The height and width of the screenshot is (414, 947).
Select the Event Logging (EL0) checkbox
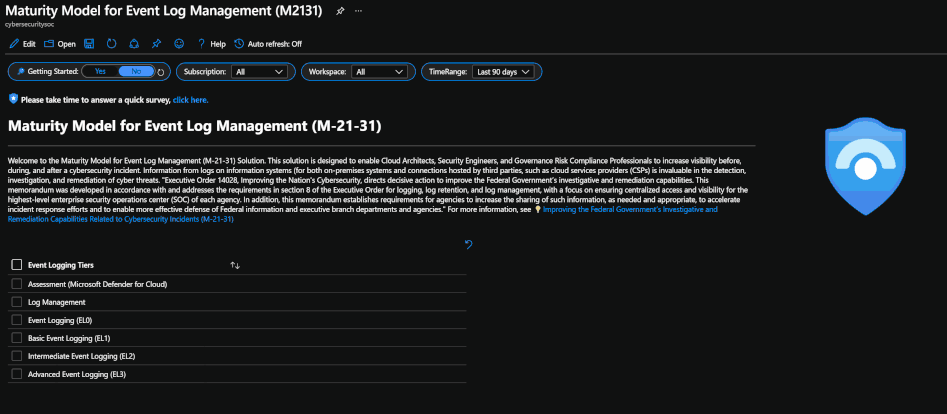(x=17, y=320)
